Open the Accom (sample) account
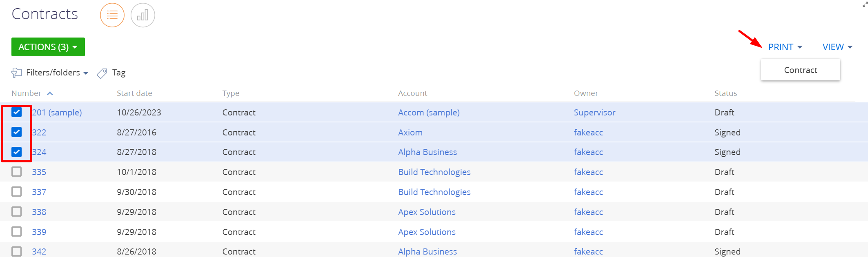Viewport: 868px width, 257px height. 429,112
